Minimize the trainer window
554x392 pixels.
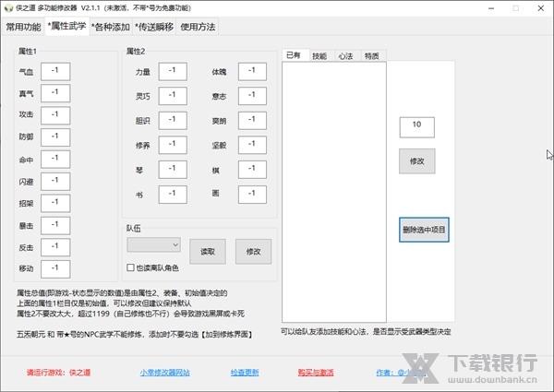point(491,8)
